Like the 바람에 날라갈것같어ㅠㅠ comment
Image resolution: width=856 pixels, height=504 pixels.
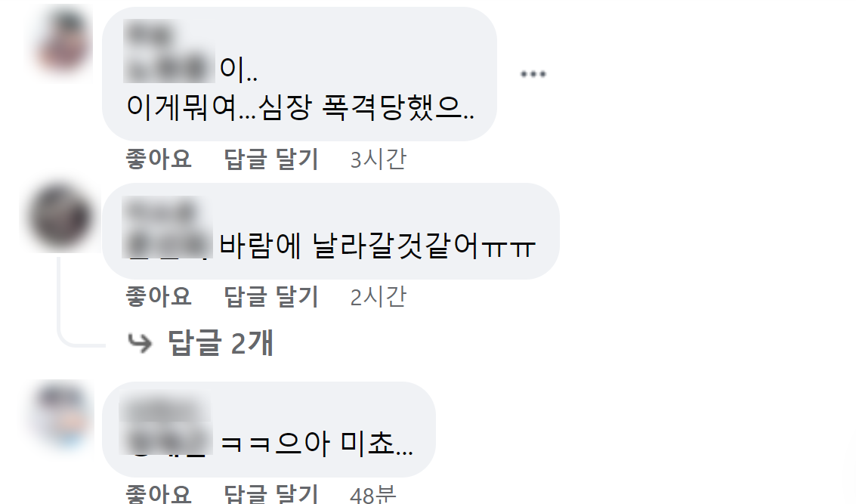pyautogui.click(x=159, y=296)
